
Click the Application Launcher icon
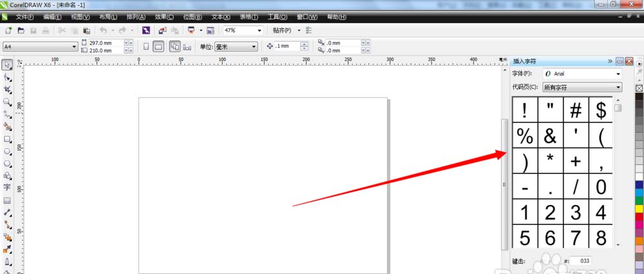pyautogui.click(x=191, y=30)
